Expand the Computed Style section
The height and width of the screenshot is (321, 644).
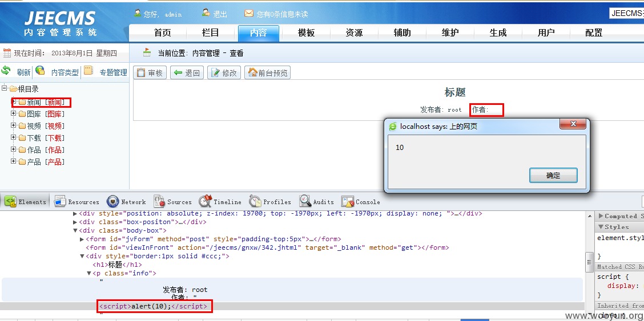[601, 216]
